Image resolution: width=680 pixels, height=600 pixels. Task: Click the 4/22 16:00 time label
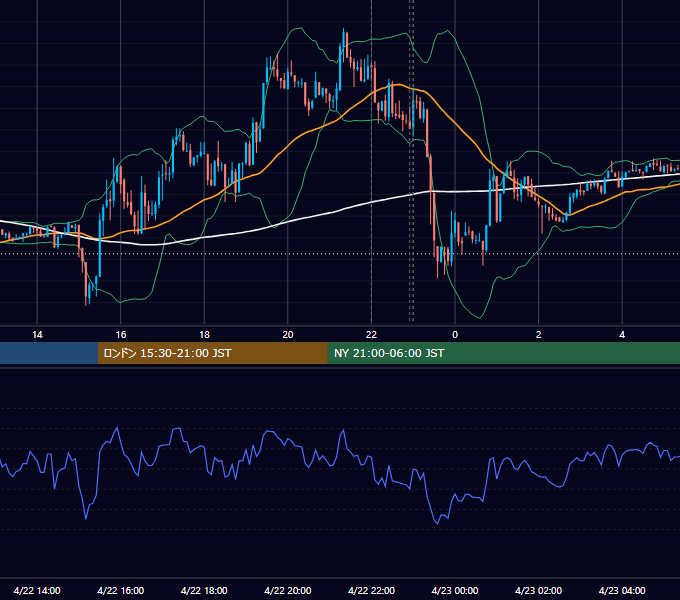(121, 590)
